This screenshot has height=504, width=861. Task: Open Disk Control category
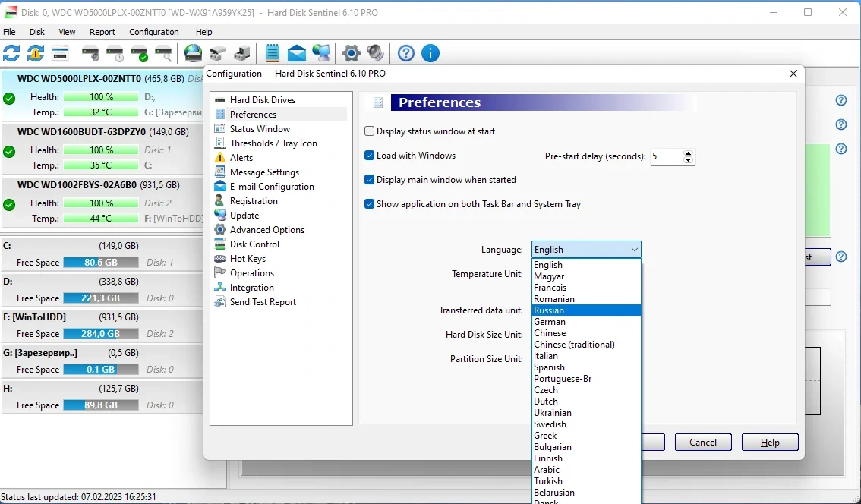tap(254, 244)
